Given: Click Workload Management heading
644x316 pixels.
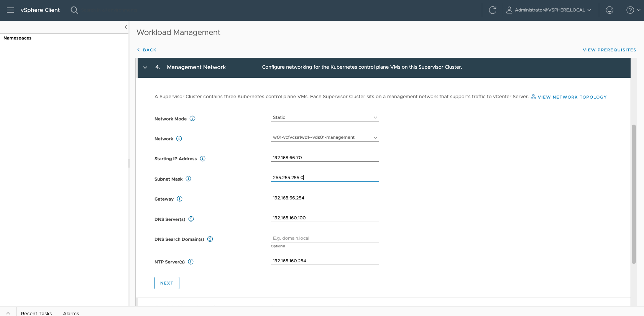Looking at the screenshot, I should pyautogui.click(x=178, y=32).
